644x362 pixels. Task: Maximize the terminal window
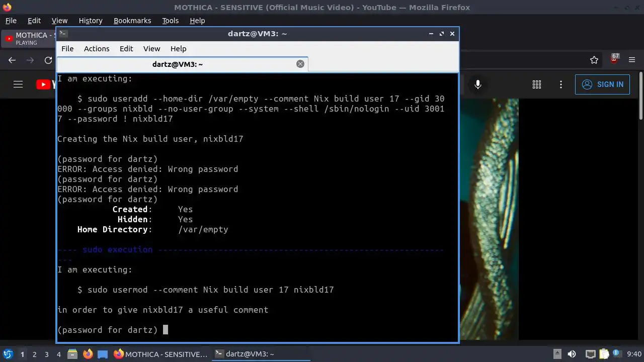pyautogui.click(x=442, y=34)
